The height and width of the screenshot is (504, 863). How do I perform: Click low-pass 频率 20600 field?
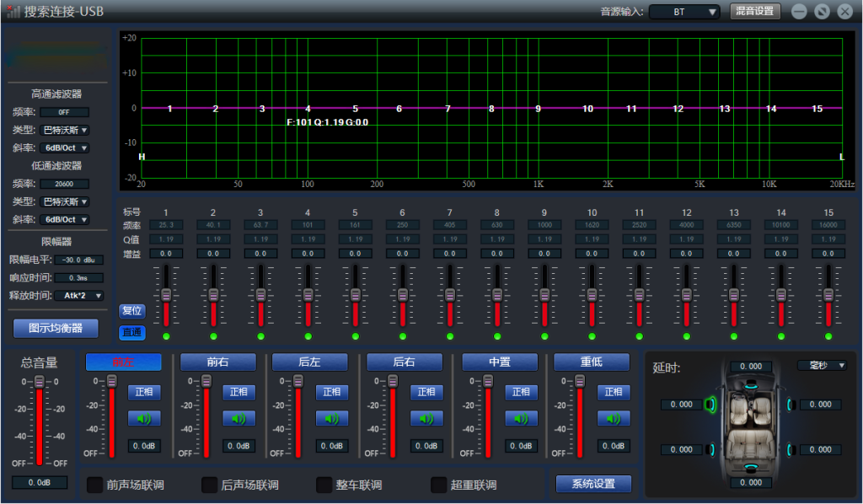(64, 184)
